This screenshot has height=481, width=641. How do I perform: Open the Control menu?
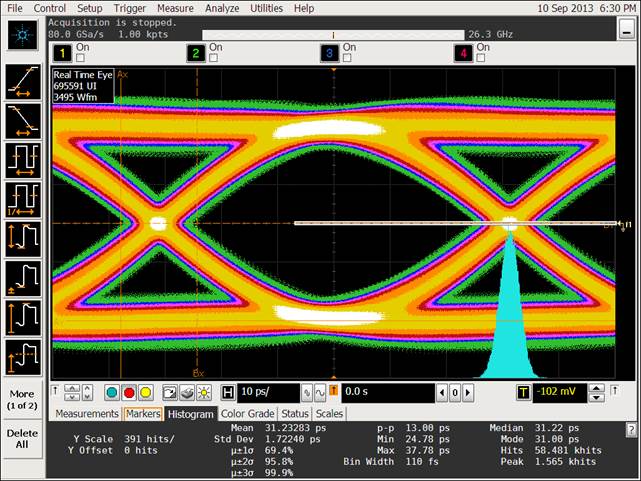pos(49,8)
